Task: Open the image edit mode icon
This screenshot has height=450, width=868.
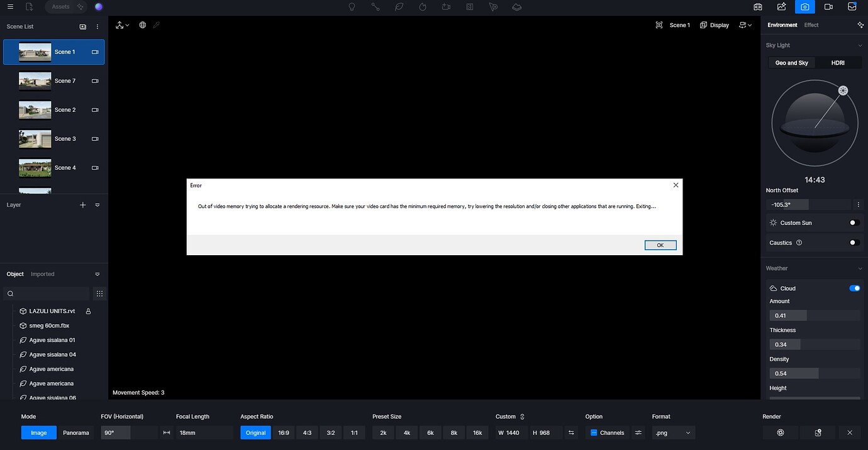Action: (782, 7)
